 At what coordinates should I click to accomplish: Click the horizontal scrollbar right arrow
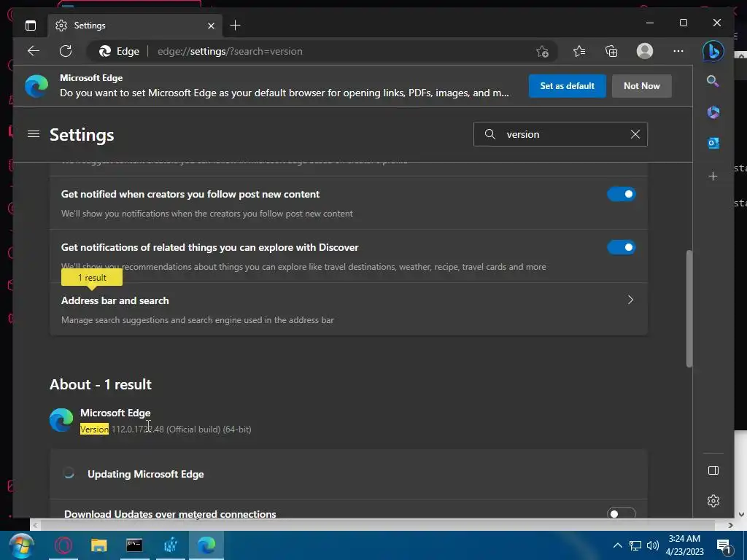tap(730, 525)
